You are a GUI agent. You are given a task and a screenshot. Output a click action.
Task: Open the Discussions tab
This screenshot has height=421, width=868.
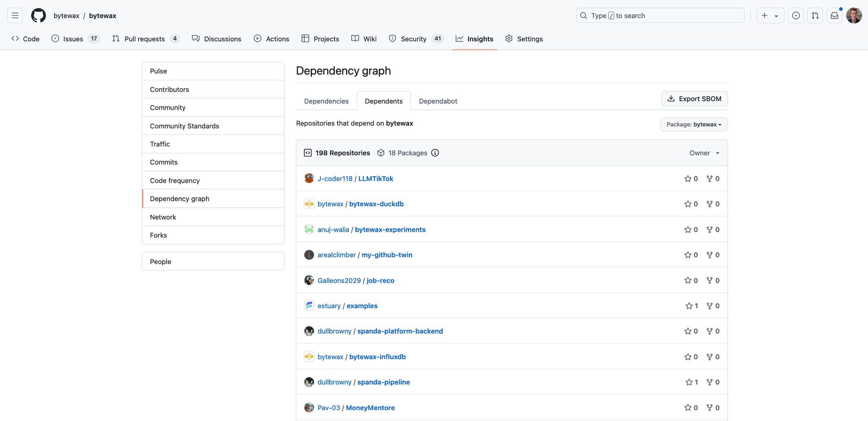[217, 39]
